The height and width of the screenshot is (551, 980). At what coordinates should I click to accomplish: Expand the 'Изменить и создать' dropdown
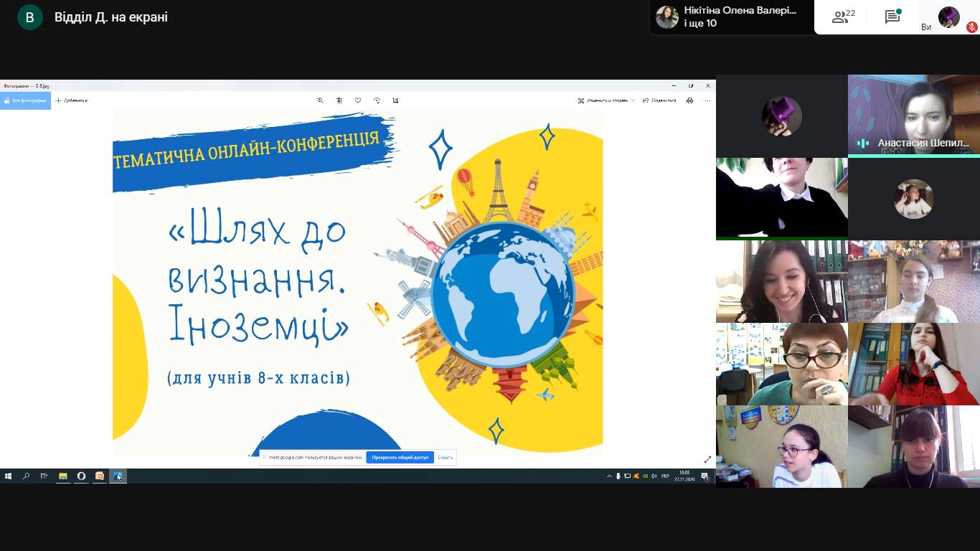[x=606, y=100]
